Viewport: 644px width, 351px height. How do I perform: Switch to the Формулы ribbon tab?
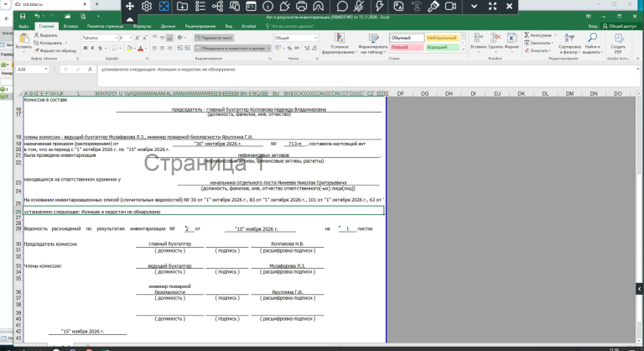(x=142, y=26)
